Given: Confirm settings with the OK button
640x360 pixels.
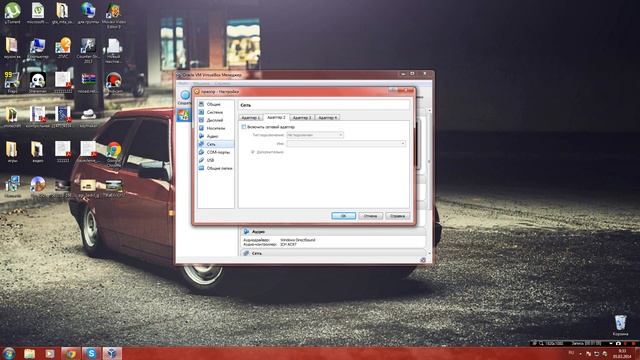Looking at the screenshot, I should pos(343,216).
